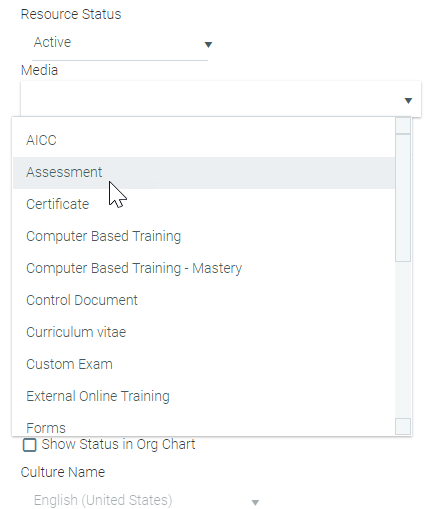The image size is (434, 509).
Task: Click the Active status value
Action: click(52, 42)
